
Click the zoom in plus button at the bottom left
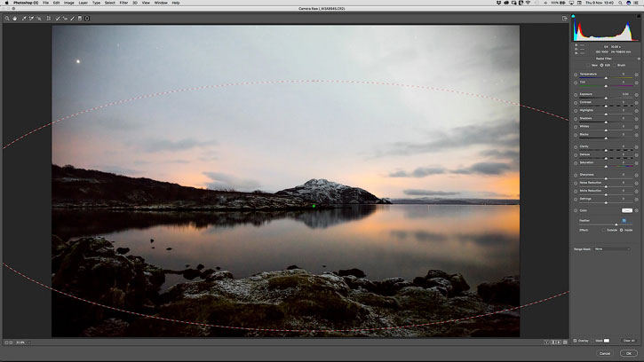click(11, 342)
